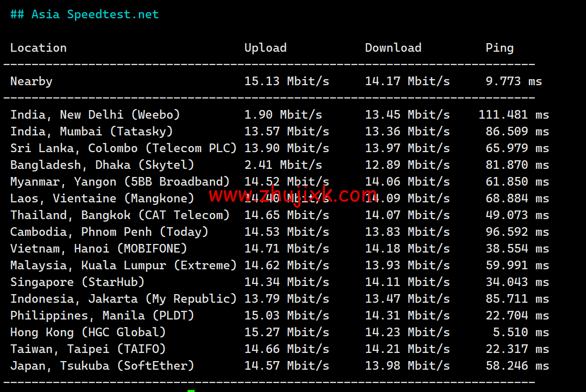The width and height of the screenshot is (586, 392).
Task: Click the 5.510 ms ping value
Action: point(521,333)
